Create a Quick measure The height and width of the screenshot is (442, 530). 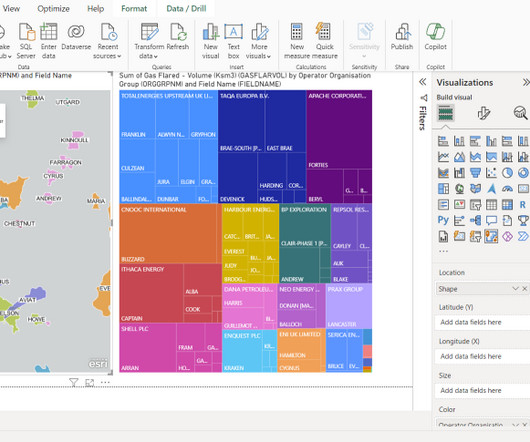coord(324,41)
